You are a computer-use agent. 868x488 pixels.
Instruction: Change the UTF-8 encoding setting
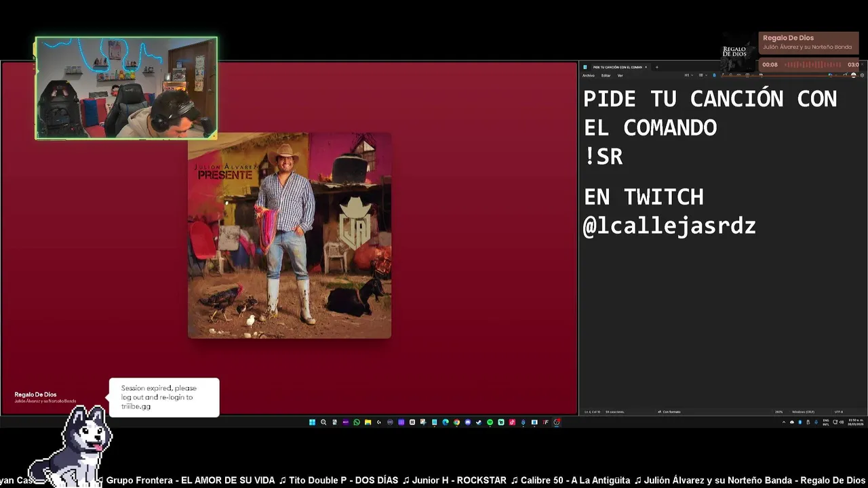(x=839, y=411)
